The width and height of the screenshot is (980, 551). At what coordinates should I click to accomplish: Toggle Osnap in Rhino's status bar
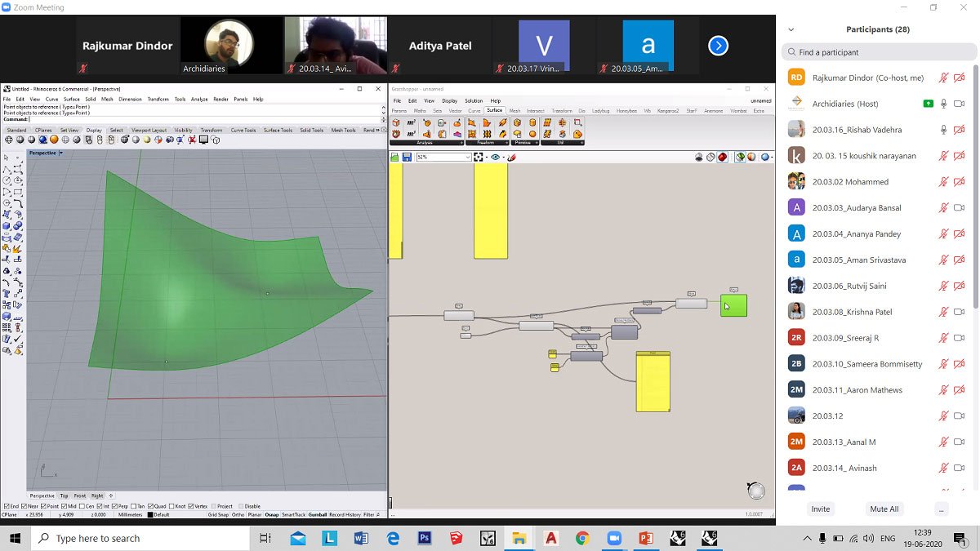271,513
